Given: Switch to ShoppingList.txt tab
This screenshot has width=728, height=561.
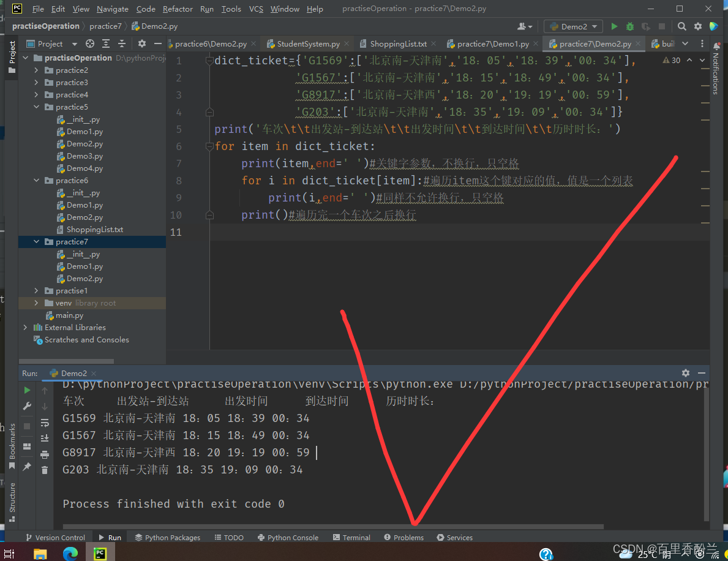Looking at the screenshot, I should point(398,43).
